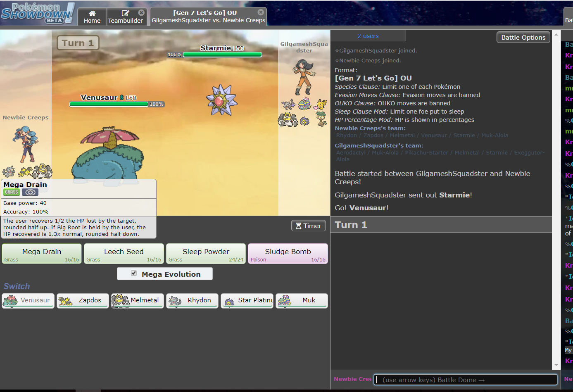
Task: Use the move Mega Drain
Action: (42, 254)
